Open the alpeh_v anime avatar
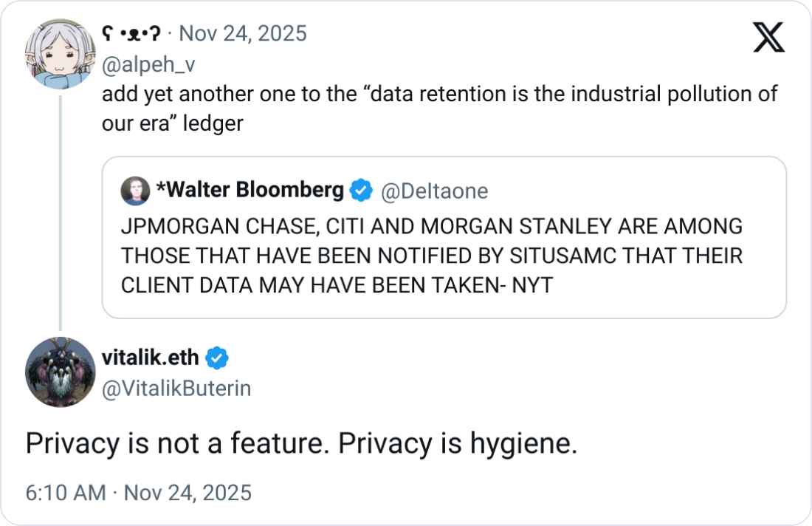This screenshot has height=526, width=812. click(60, 54)
